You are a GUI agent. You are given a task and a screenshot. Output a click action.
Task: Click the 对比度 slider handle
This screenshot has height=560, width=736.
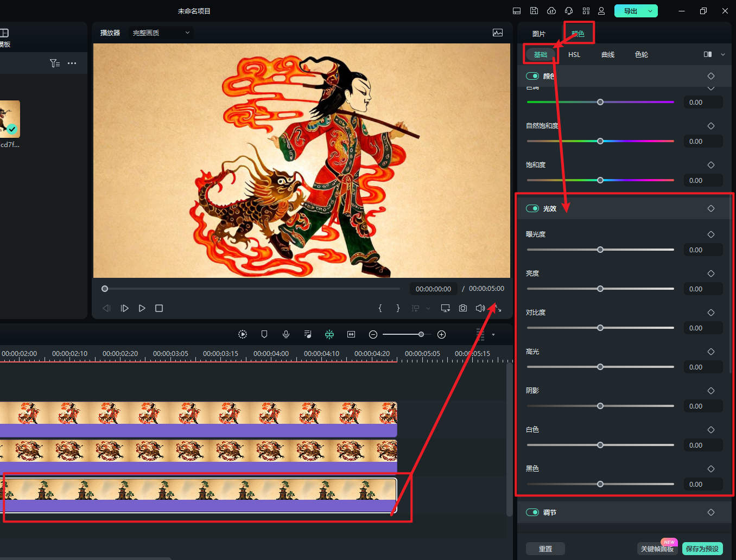pyautogui.click(x=600, y=328)
